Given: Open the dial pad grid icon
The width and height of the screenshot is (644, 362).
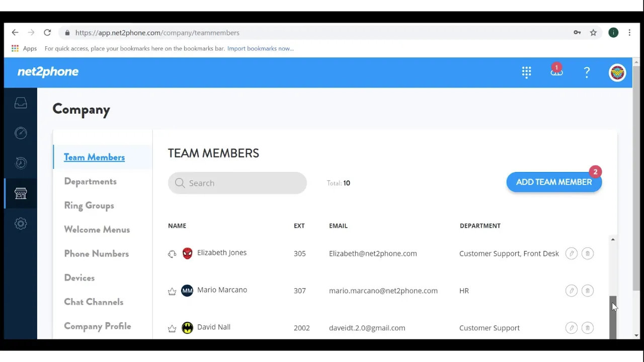Looking at the screenshot, I should [x=527, y=72].
